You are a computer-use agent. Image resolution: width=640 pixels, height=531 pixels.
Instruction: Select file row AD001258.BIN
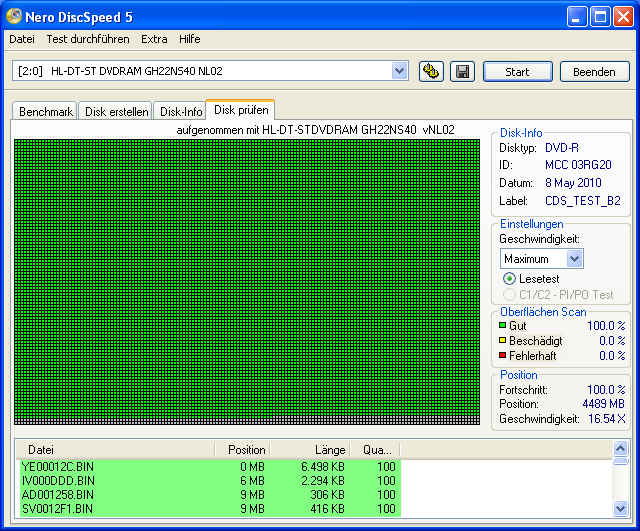click(x=210, y=495)
